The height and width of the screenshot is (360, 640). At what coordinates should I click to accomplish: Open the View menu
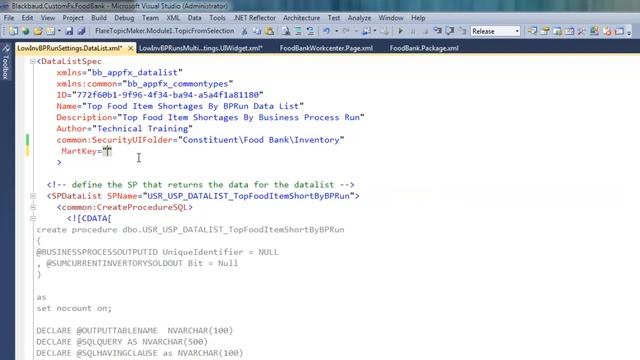pyautogui.click(x=48, y=18)
